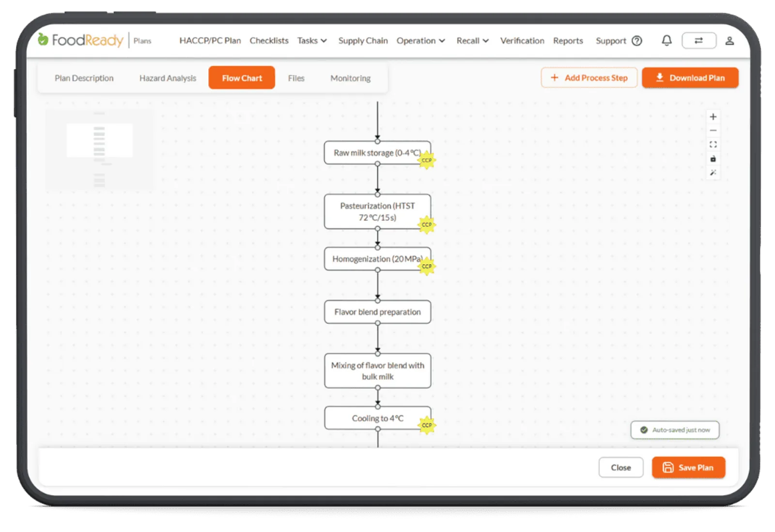Switch to the Monitoring tab
The height and width of the screenshot is (532, 775).
click(350, 78)
